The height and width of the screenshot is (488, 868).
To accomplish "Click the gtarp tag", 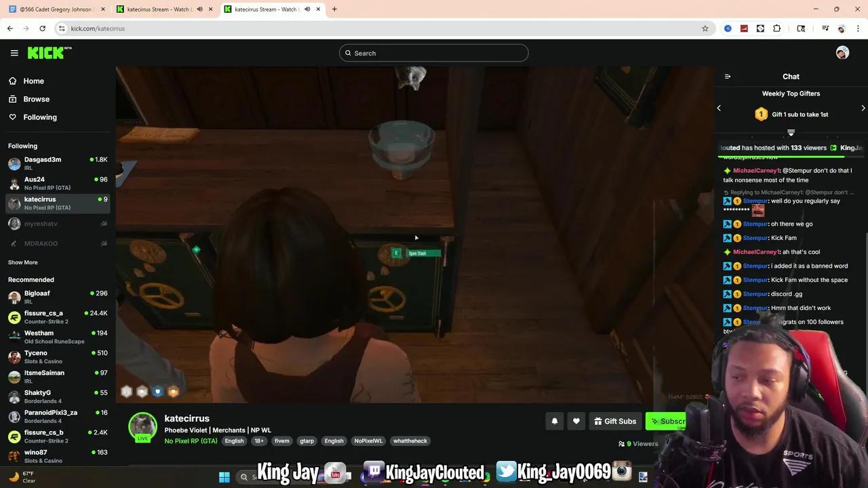I will coord(307,441).
